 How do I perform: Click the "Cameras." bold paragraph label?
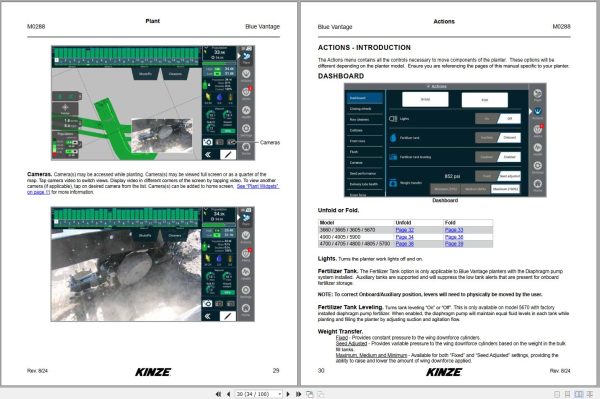39,174
